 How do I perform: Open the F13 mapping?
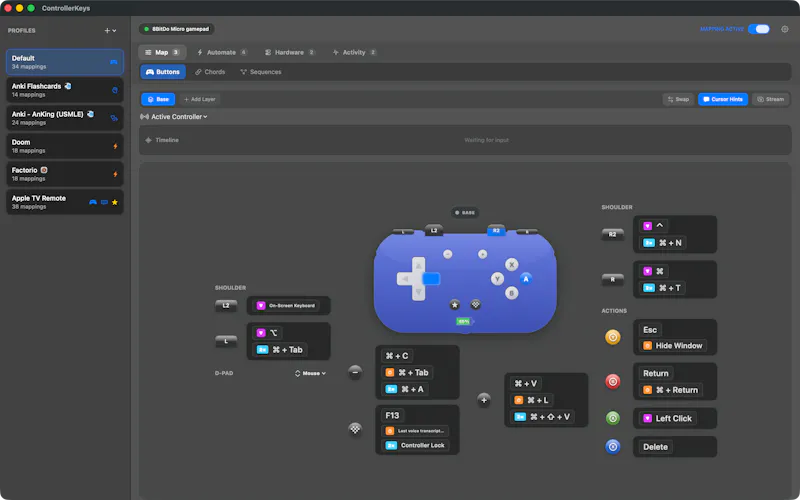point(392,415)
